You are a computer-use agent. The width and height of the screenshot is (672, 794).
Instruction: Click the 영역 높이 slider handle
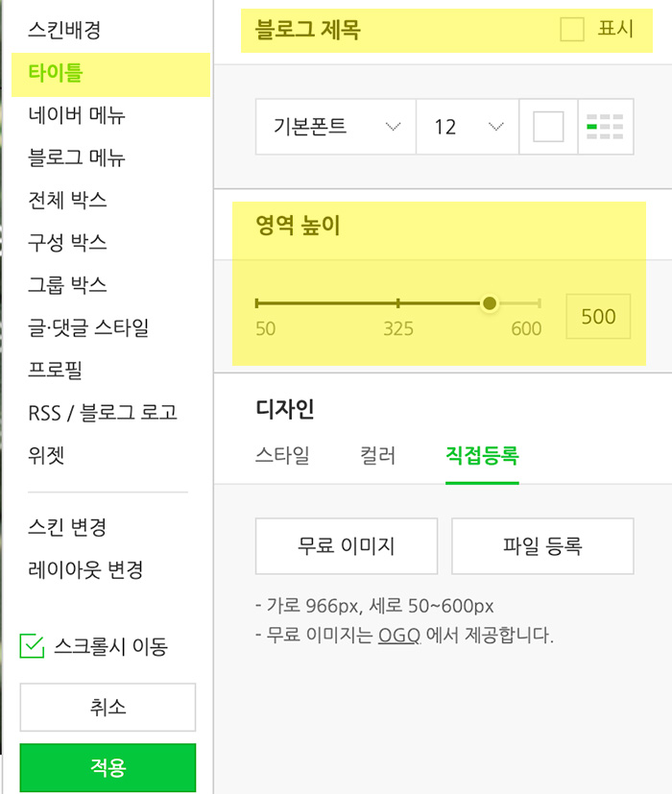[489, 302]
